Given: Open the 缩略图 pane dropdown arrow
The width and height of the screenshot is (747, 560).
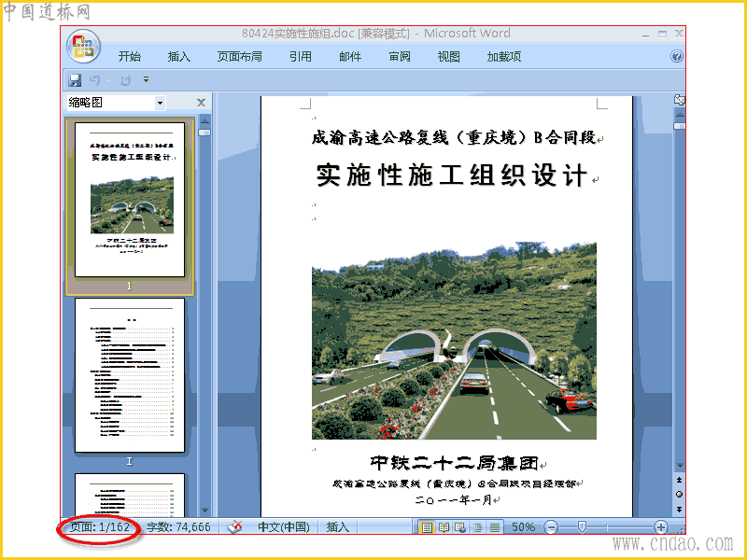Looking at the screenshot, I should [x=160, y=103].
